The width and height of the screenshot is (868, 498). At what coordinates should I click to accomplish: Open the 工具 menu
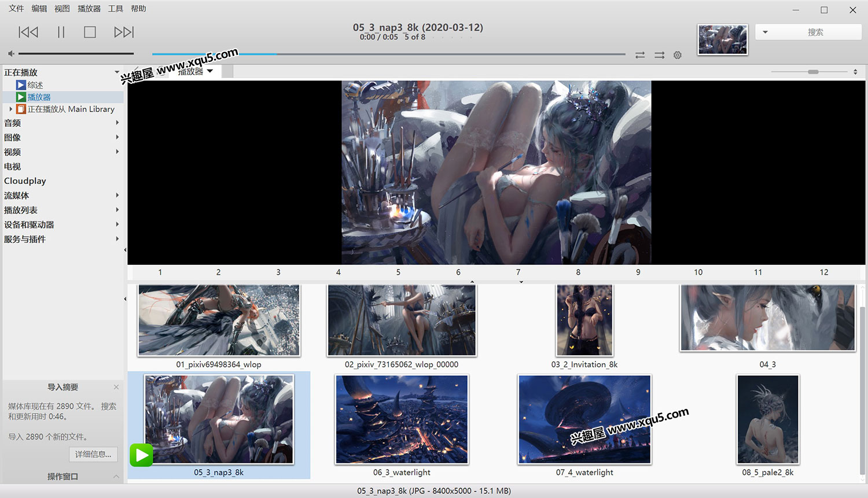click(x=116, y=9)
